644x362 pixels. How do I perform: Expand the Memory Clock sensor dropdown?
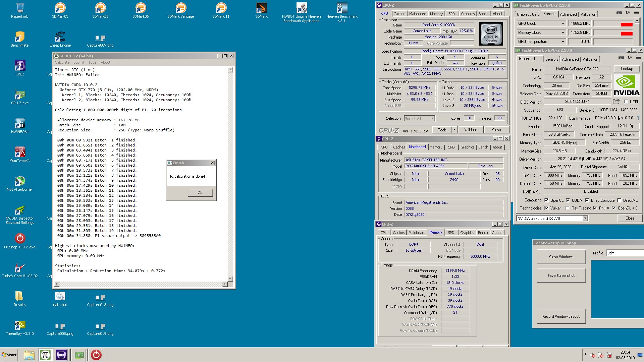coord(563,33)
